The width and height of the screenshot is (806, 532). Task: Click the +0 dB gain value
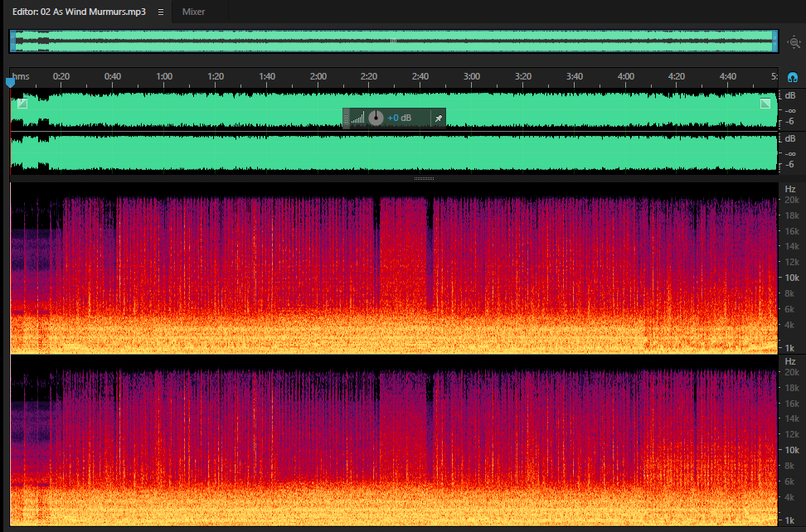[x=400, y=118]
